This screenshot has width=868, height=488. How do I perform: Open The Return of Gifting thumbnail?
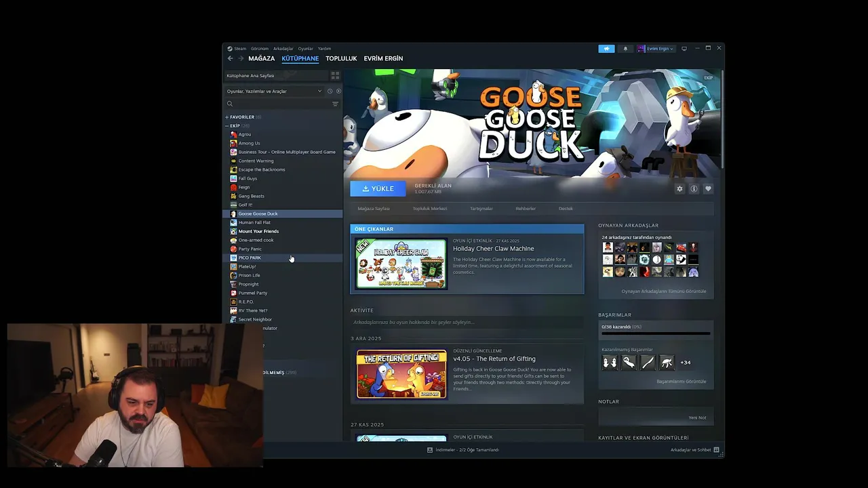(x=401, y=374)
